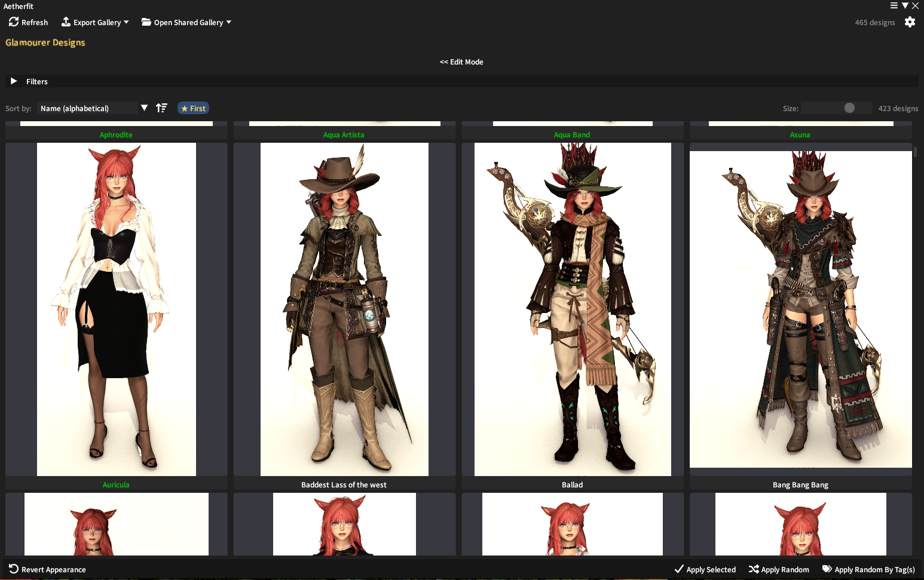
Task: Open the Open Shared Gallery dropdown
Action: coord(186,22)
